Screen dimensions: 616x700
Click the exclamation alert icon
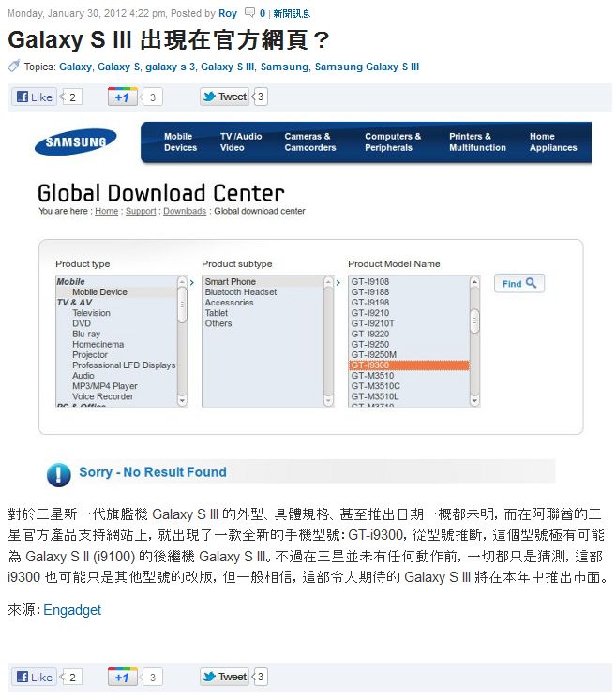click(58, 474)
